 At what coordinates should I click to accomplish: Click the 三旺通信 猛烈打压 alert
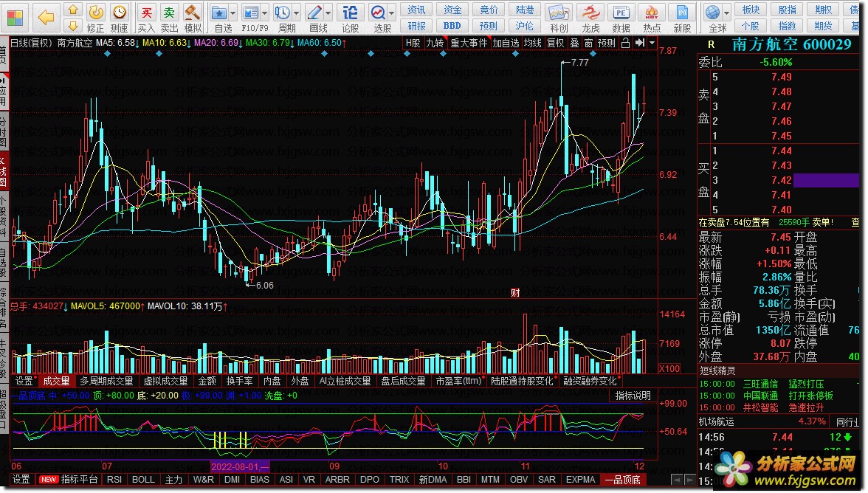click(x=783, y=384)
